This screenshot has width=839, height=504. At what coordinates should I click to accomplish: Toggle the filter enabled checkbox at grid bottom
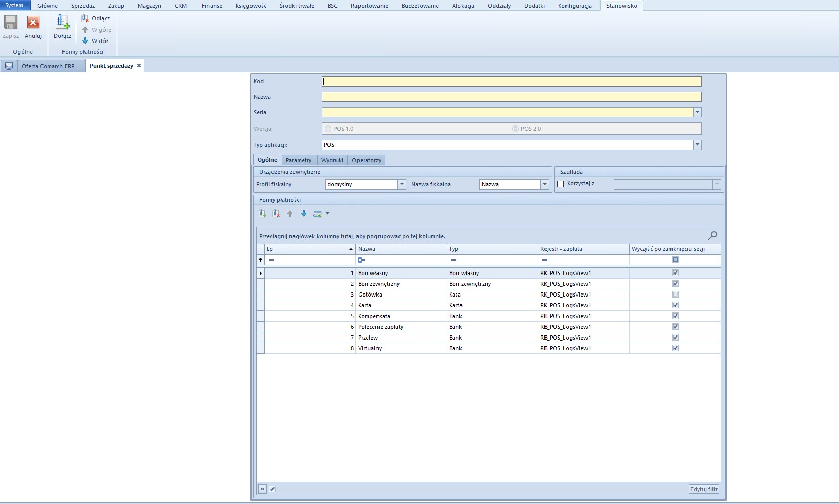tap(272, 489)
